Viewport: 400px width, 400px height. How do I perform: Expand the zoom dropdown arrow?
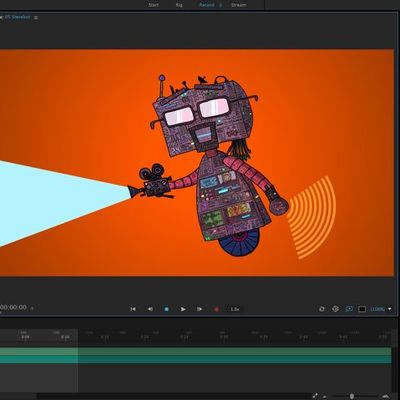point(389,309)
